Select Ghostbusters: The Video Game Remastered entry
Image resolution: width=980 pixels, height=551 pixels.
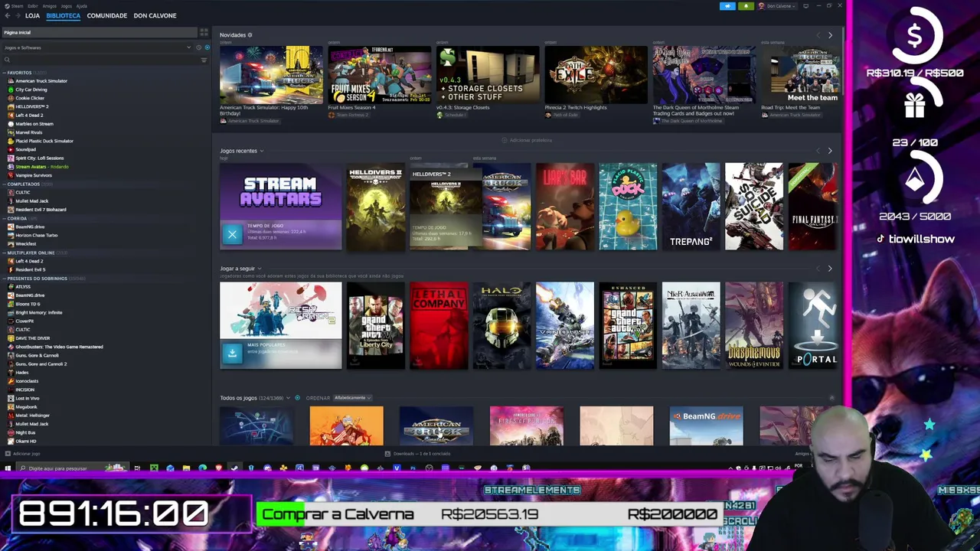click(x=59, y=347)
